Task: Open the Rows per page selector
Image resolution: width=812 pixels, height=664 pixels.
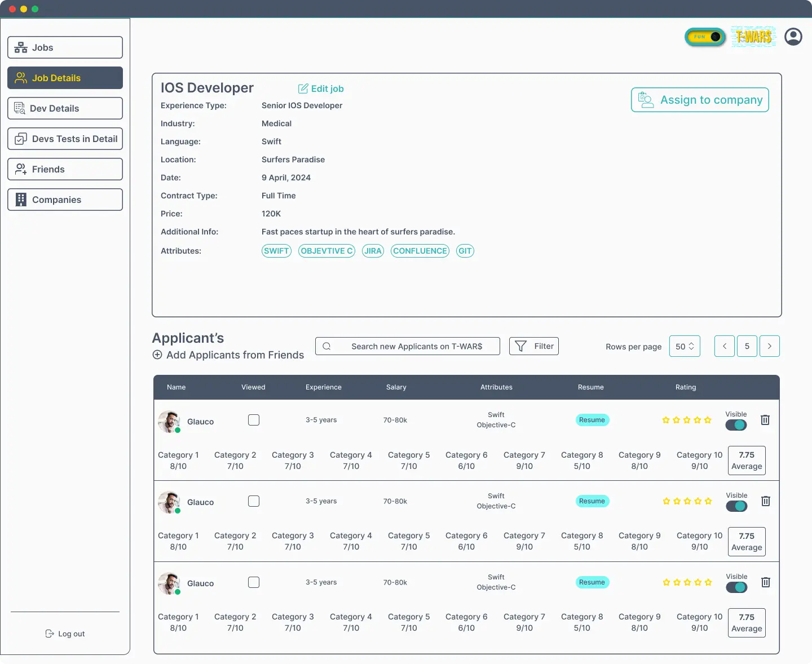Action: pos(685,346)
